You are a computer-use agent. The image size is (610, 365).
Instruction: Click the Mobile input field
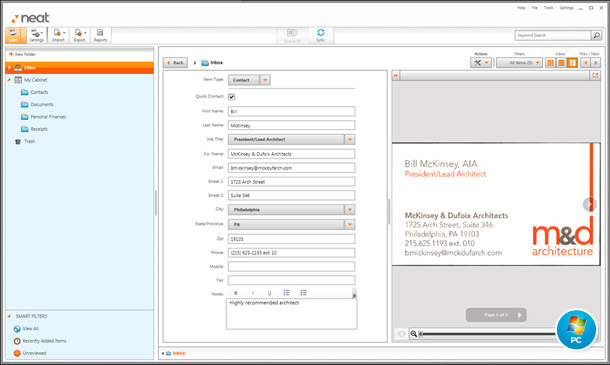(291, 267)
